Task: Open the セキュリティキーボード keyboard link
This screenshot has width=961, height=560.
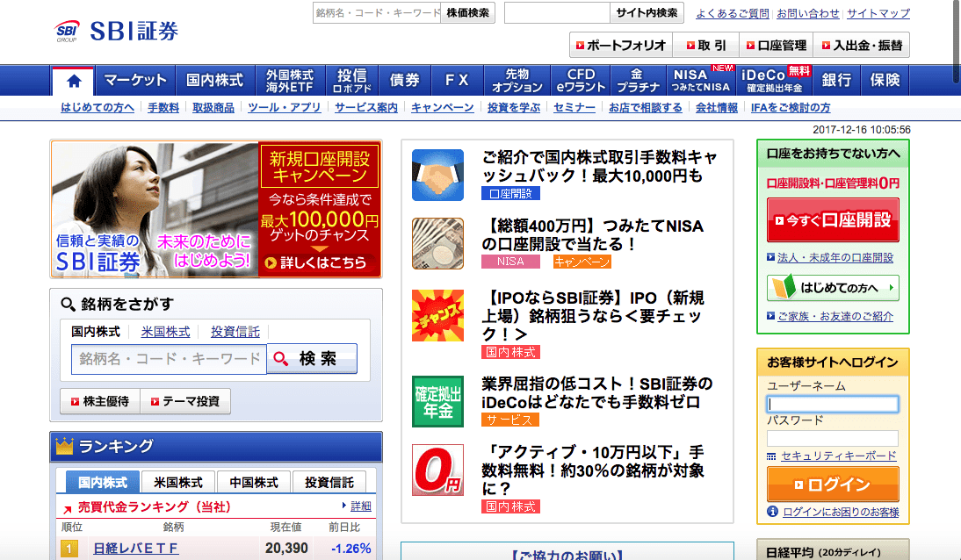Action: click(x=838, y=456)
